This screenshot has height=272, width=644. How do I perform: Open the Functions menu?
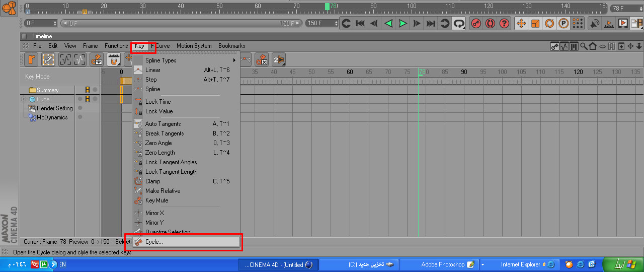116,46
